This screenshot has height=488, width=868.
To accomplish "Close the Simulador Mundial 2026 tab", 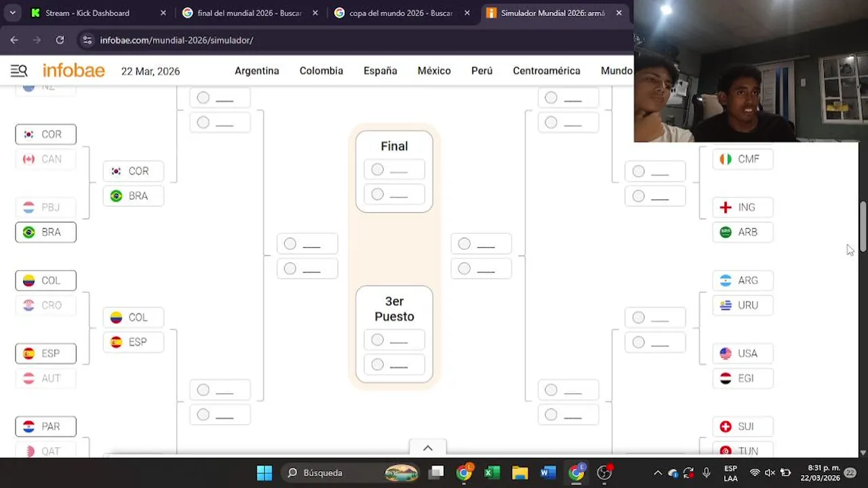I will coord(619,13).
